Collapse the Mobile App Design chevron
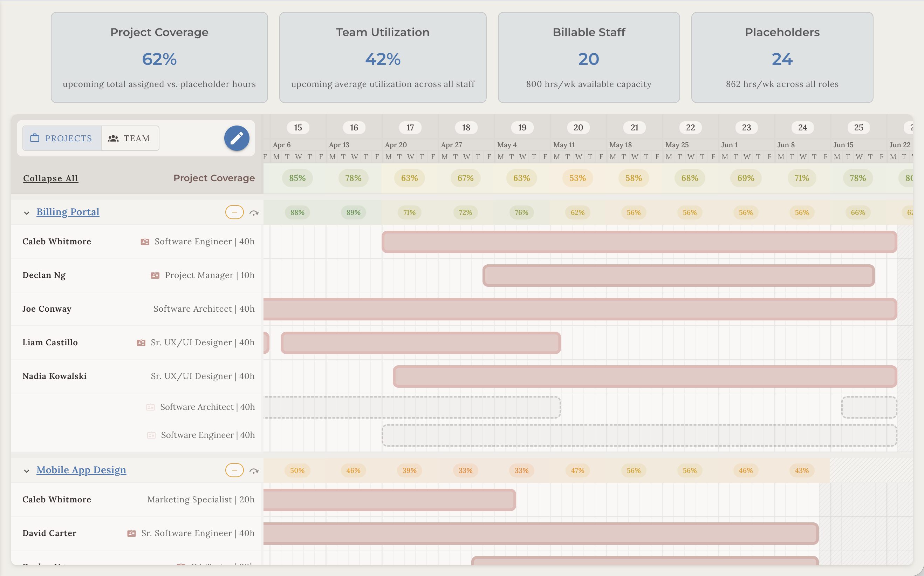The image size is (924, 576). coord(26,471)
